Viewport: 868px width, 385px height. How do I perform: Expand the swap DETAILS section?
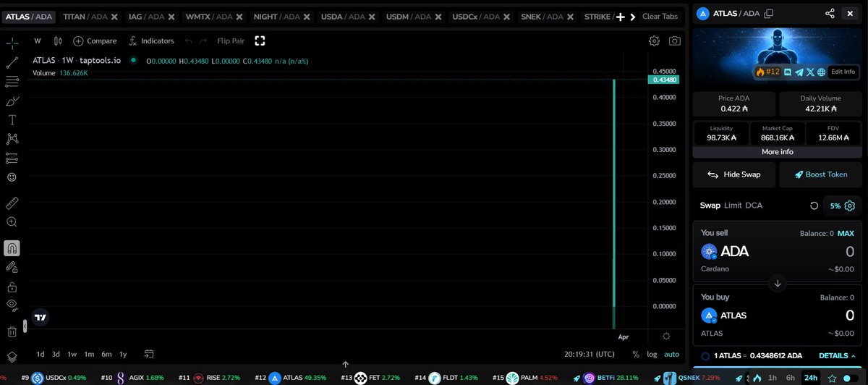click(837, 356)
